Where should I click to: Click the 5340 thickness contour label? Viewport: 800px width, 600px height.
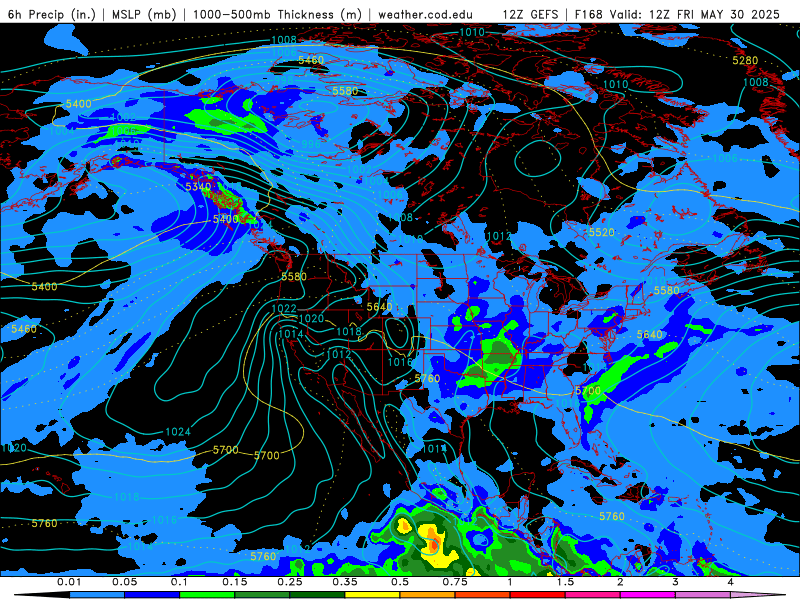(198, 187)
